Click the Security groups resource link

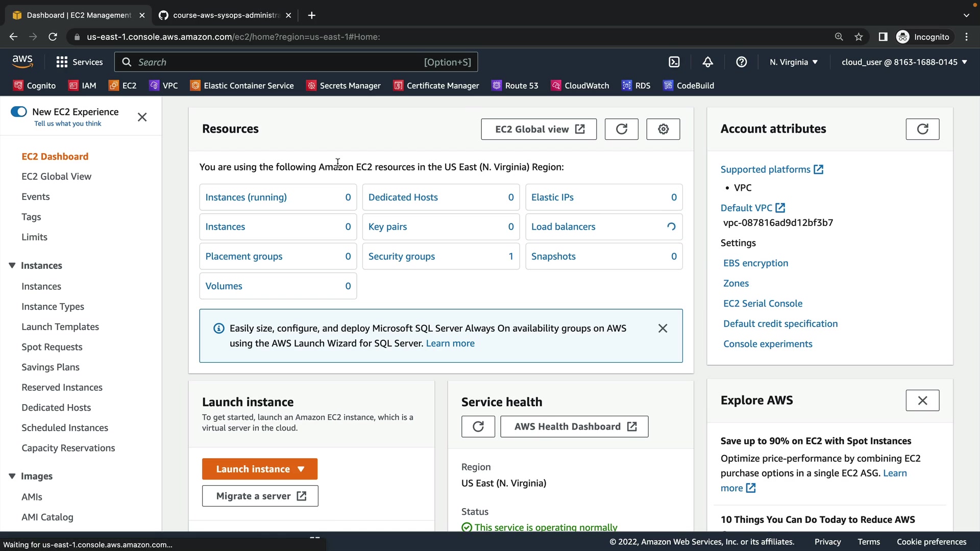click(401, 257)
